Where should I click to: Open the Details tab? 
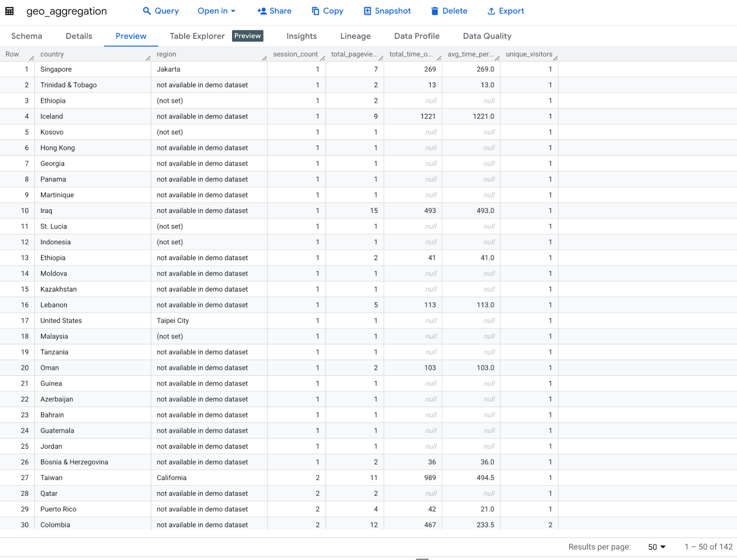79,36
